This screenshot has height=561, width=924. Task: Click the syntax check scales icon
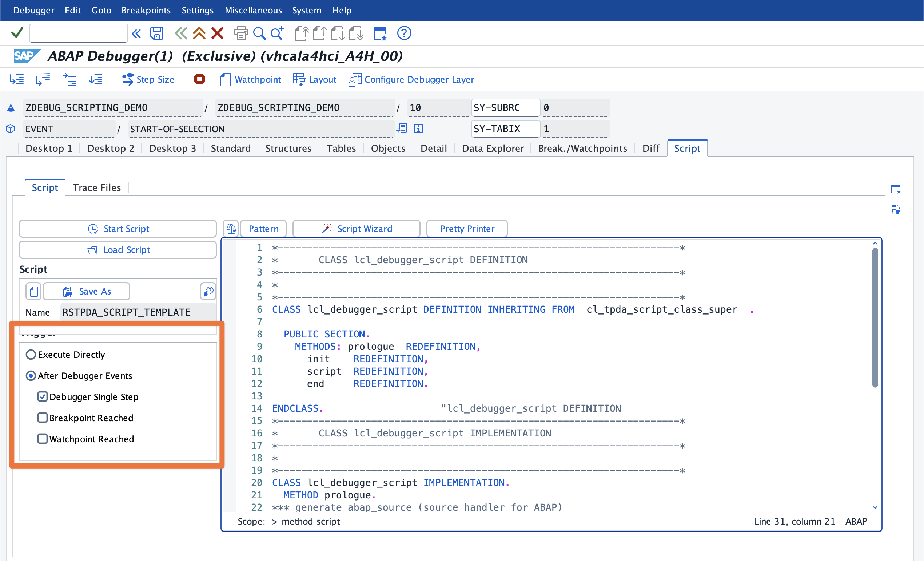[231, 229]
